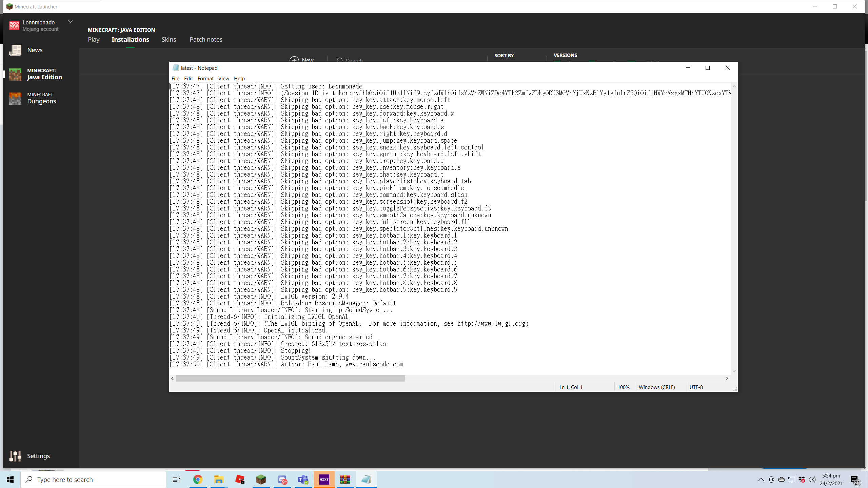
Task: Click 'Author: Paul Lamb, www.paulscode.com' line
Action: [286, 364]
